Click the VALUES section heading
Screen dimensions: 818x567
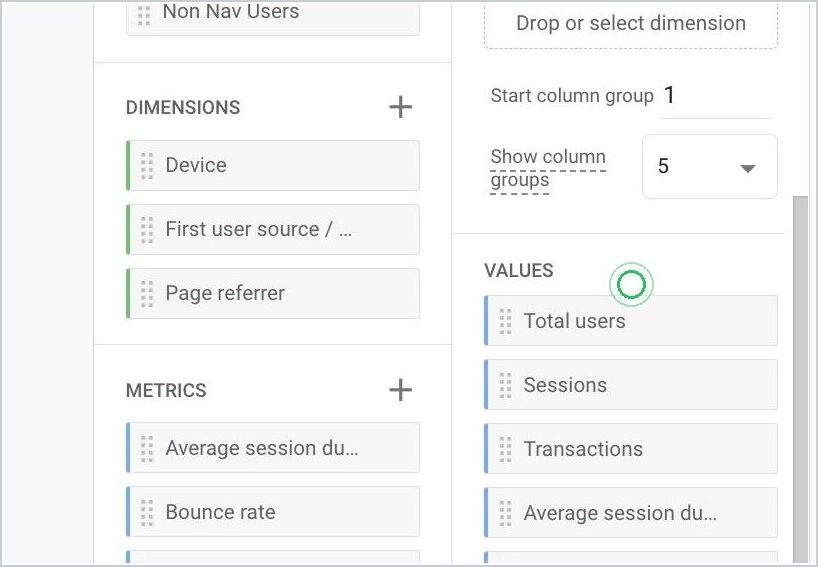(519, 271)
